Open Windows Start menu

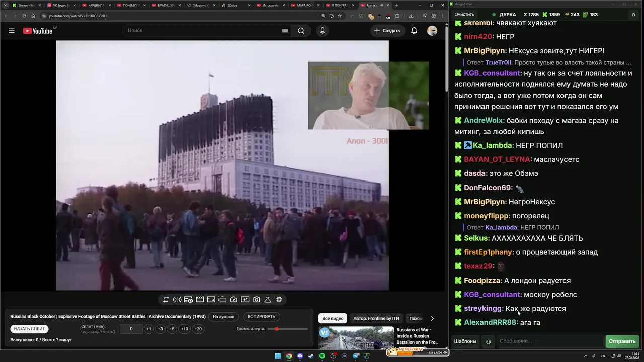pyautogui.click(x=278, y=356)
